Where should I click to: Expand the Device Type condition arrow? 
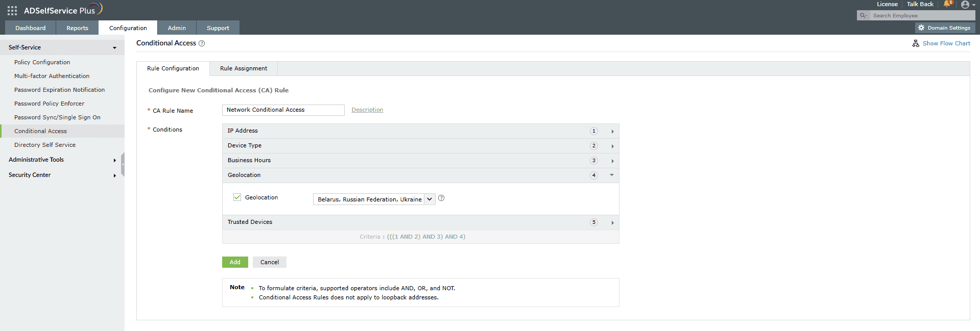pyautogui.click(x=612, y=146)
